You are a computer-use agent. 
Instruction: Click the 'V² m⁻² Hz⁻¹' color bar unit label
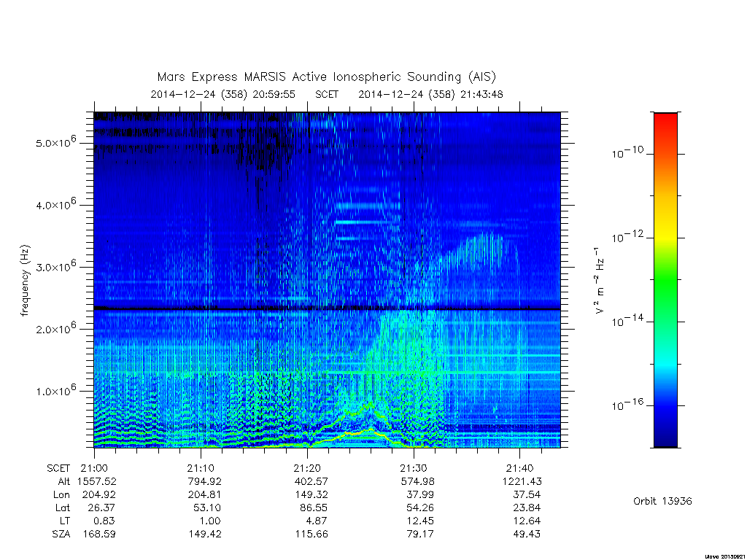click(600, 280)
